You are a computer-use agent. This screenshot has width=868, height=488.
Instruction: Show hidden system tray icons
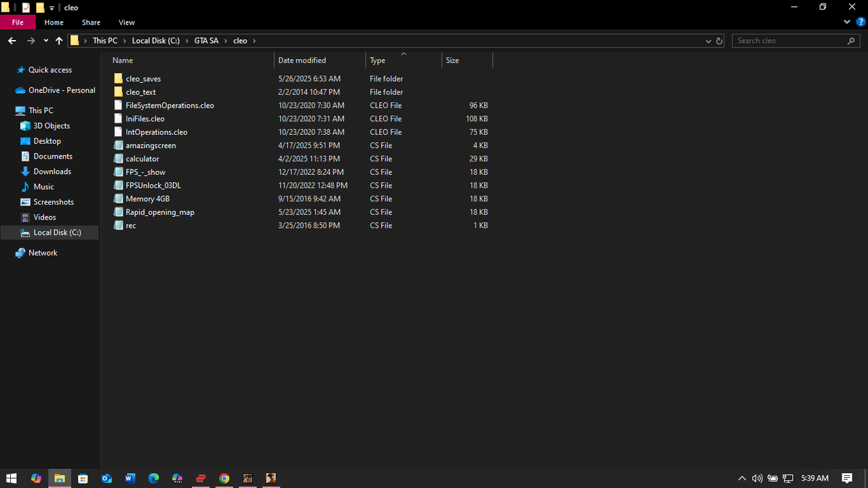tap(742, 479)
